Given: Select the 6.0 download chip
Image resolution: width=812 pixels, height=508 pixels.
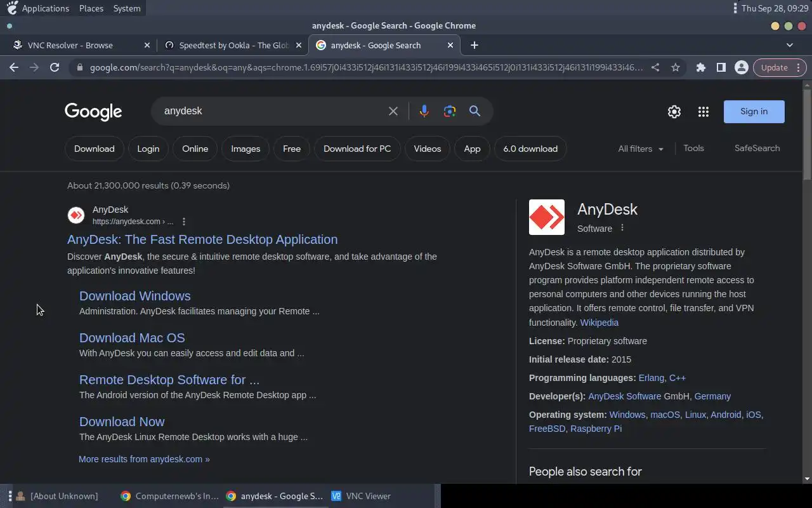Looking at the screenshot, I should (x=530, y=149).
